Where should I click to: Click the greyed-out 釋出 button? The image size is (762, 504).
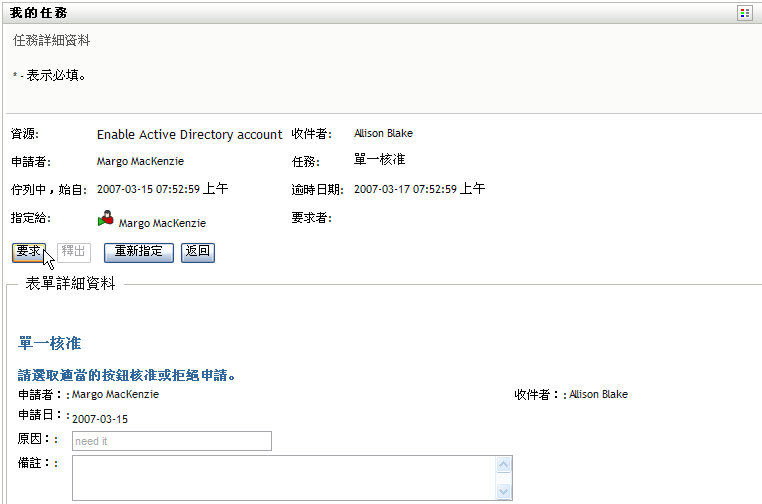74,251
